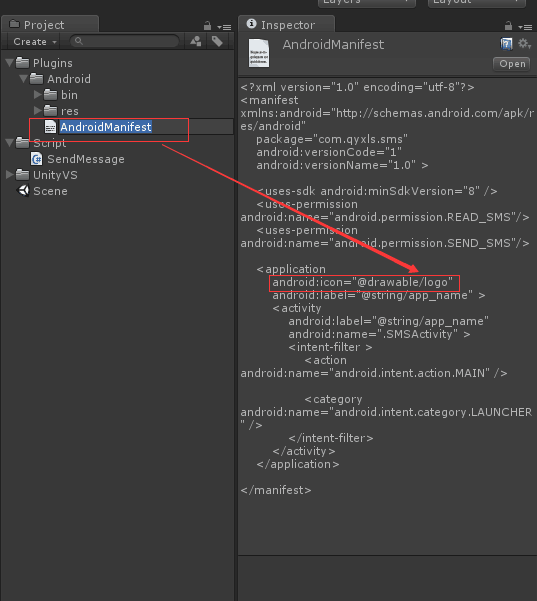Select the Plugins folder

tap(53, 63)
